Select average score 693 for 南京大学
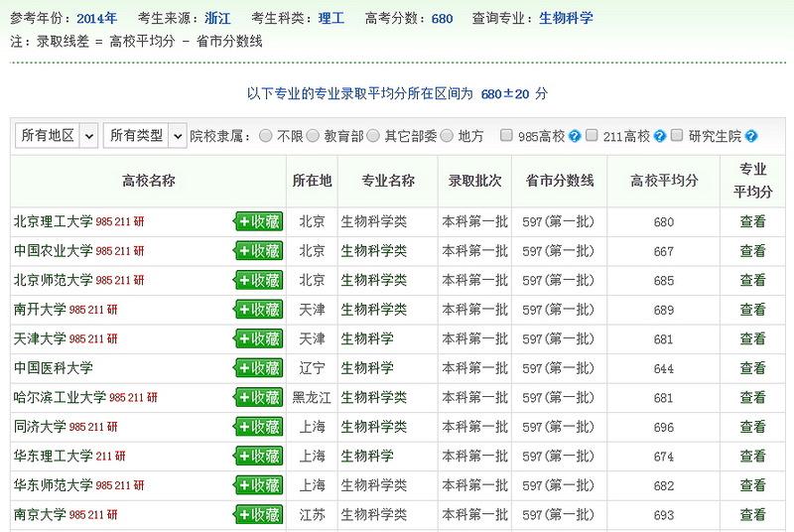 click(x=663, y=515)
